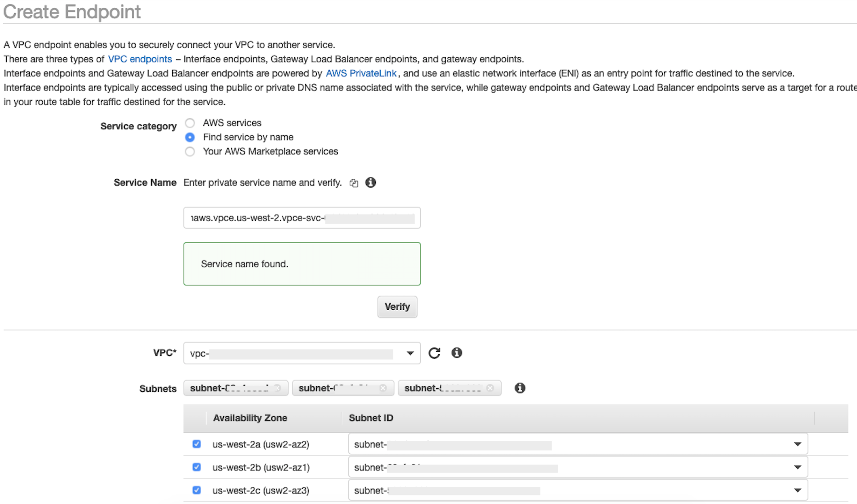Choose Your AWS Marketplace services category

tap(190, 151)
